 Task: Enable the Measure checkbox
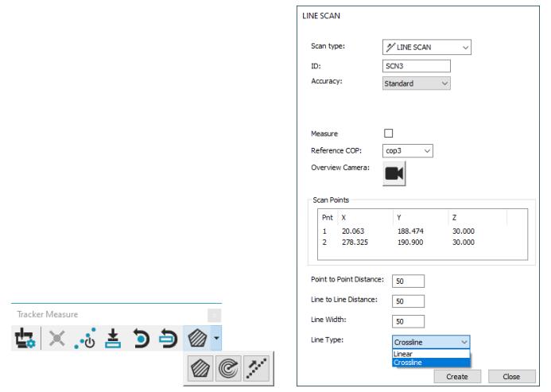389,134
